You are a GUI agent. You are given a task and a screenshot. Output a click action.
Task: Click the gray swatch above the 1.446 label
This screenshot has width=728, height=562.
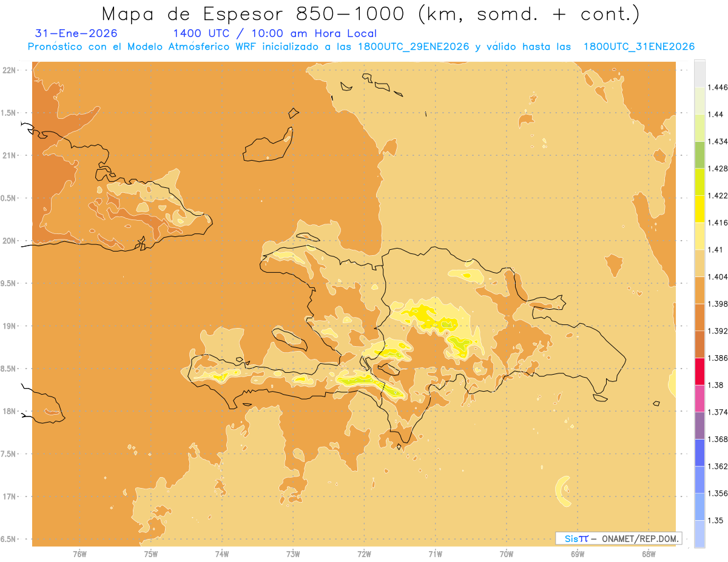[x=699, y=73]
